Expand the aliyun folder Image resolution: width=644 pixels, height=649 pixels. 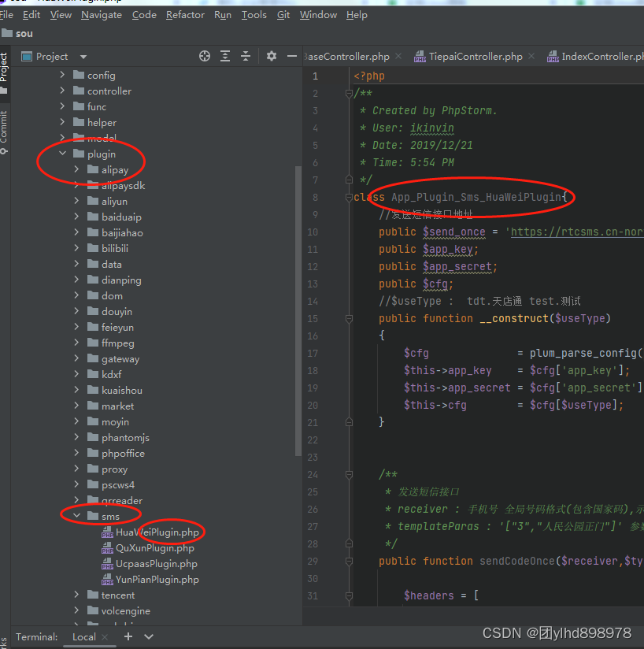pos(76,200)
